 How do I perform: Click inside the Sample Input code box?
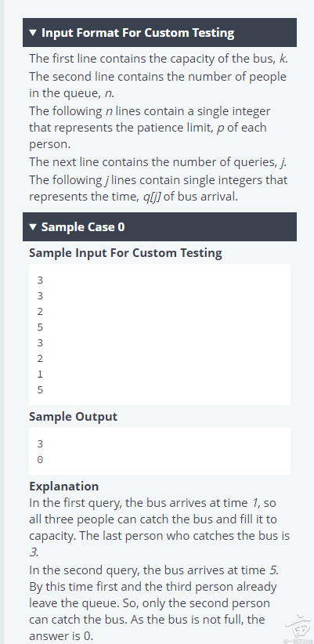click(x=160, y=335)
